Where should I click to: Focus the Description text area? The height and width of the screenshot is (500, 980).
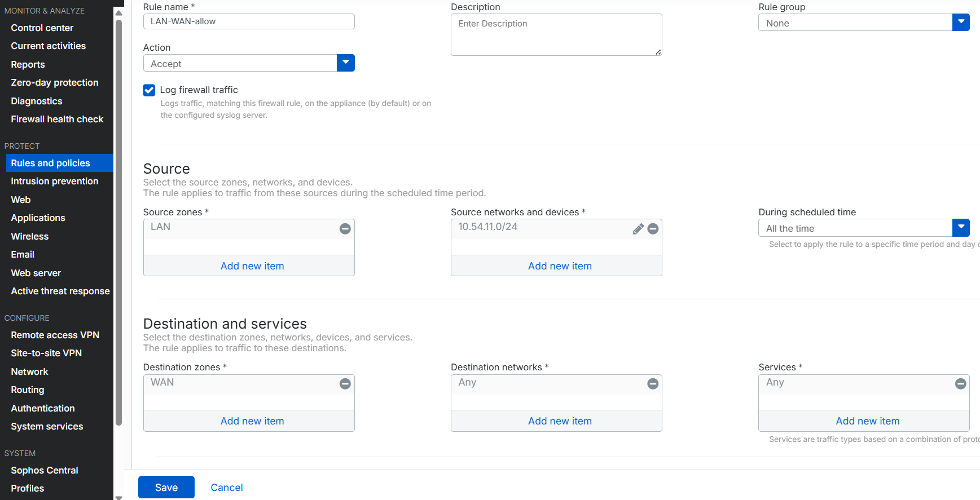pos(556,35)
